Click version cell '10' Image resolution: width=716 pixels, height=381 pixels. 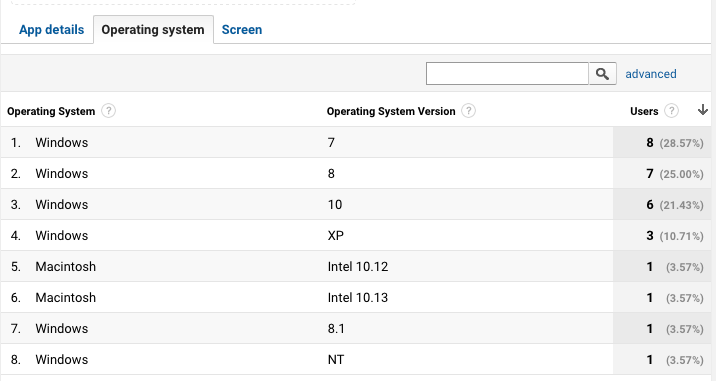(335, 205)
